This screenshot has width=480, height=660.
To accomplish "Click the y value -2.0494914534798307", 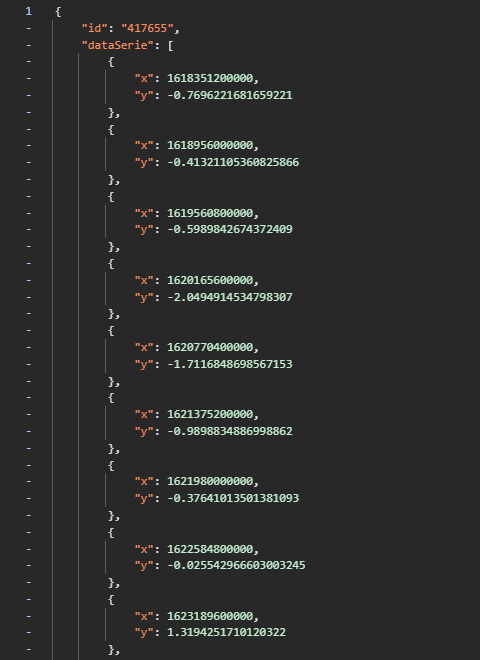I will pyautogui.click(x=230, y=297).
